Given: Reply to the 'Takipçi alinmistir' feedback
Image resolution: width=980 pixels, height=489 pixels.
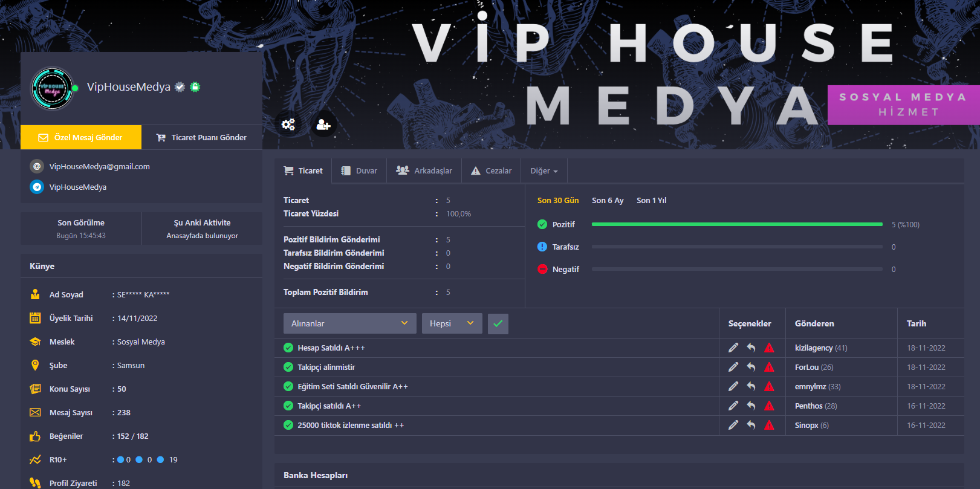Looking at the screenshot, I should tap(751, 367).
